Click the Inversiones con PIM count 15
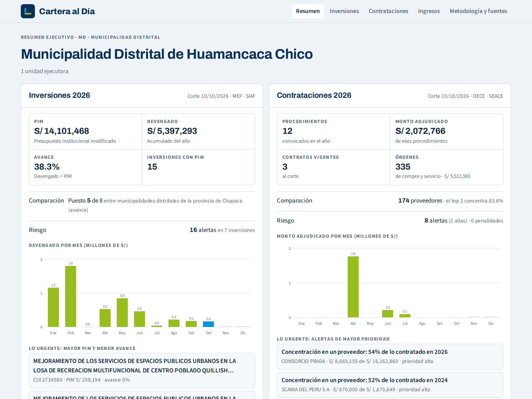 pos(152,167)
